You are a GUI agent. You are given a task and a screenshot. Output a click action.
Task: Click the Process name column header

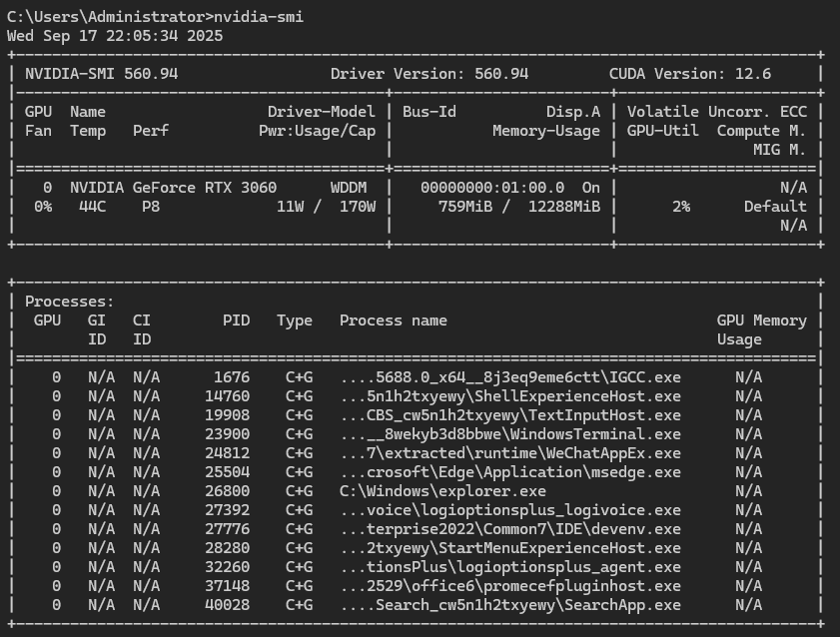click(x=394, y=320)
